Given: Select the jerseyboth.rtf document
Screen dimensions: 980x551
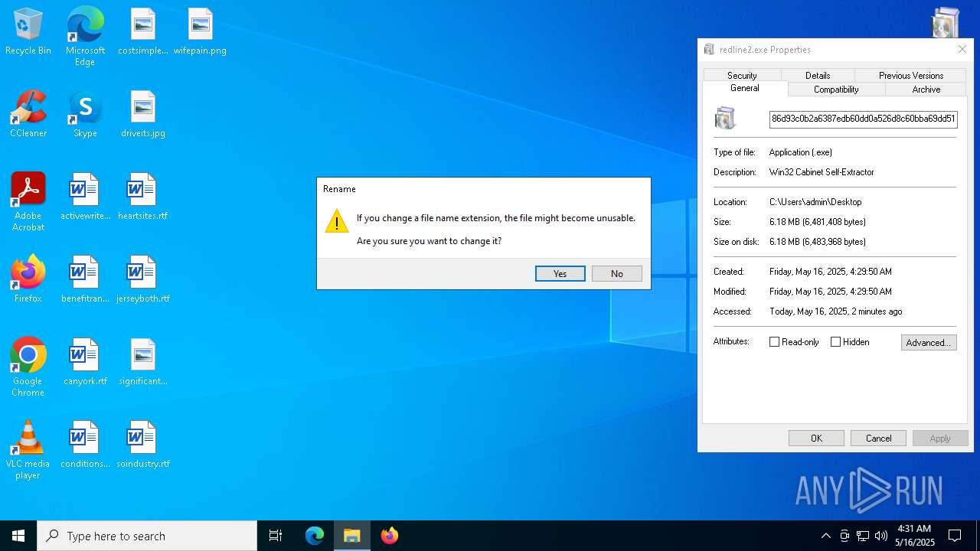Looking at the screenshot, I should [x=143, y=279].
